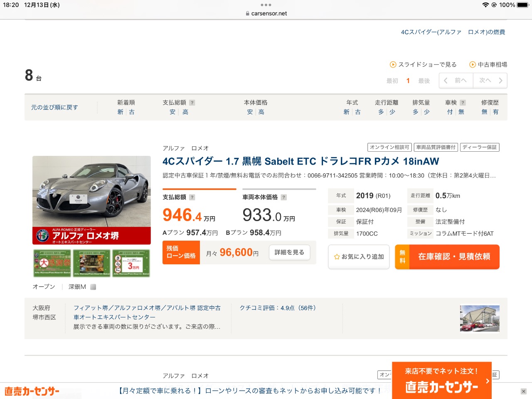Click 最後 pagination link
532x399 pixels.
(x=424, y=81)
